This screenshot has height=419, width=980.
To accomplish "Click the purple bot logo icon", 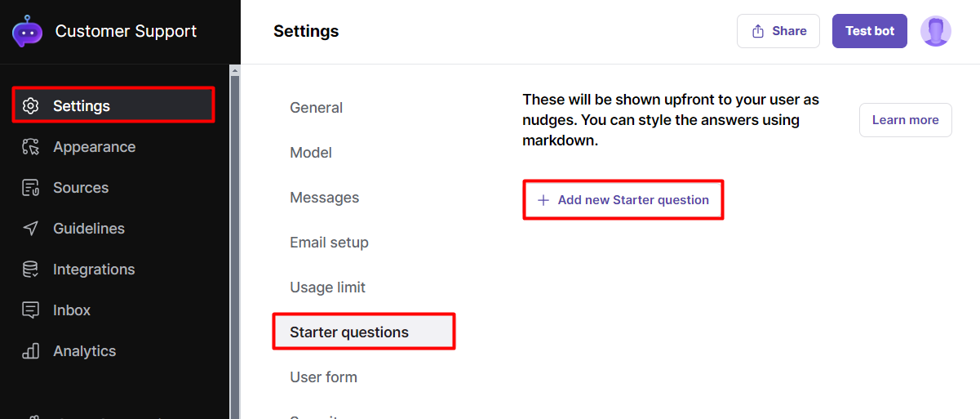I will click(27, 32).
